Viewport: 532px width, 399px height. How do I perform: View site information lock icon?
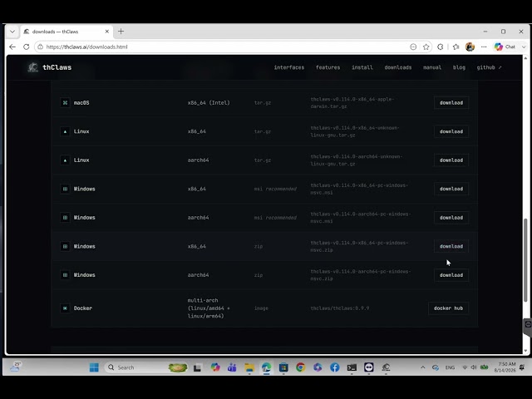coord(40,47)
